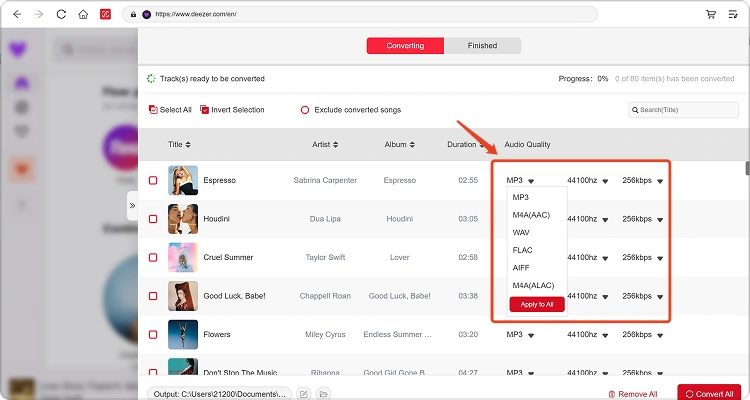
Task: Click the browser address bar URL
Action: [x=360, y=14]
